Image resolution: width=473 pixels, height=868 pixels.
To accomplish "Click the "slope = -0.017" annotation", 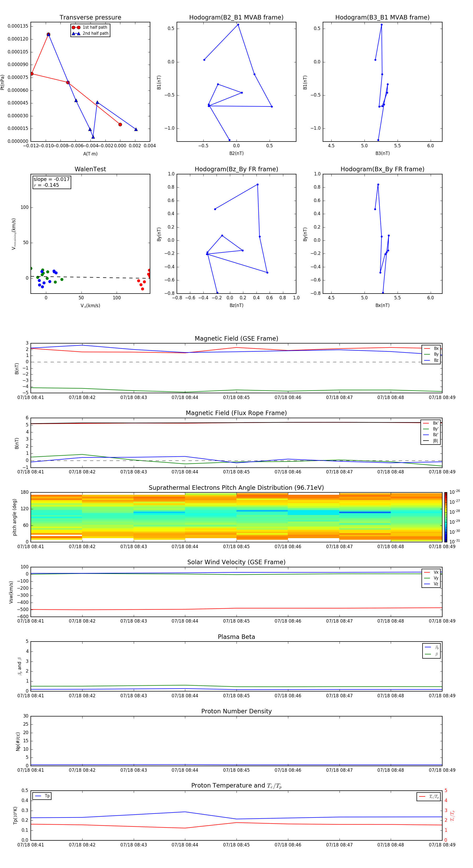I will [52, 179].
